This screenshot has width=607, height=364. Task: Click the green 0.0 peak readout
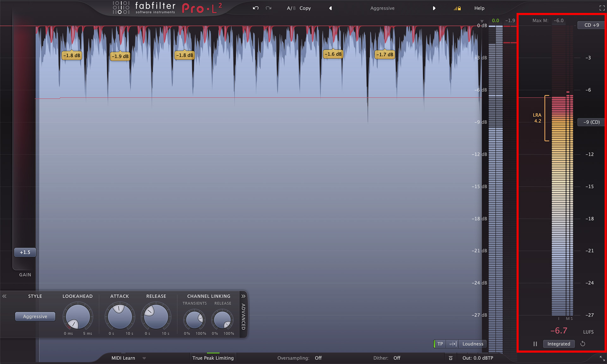point(495,21)
